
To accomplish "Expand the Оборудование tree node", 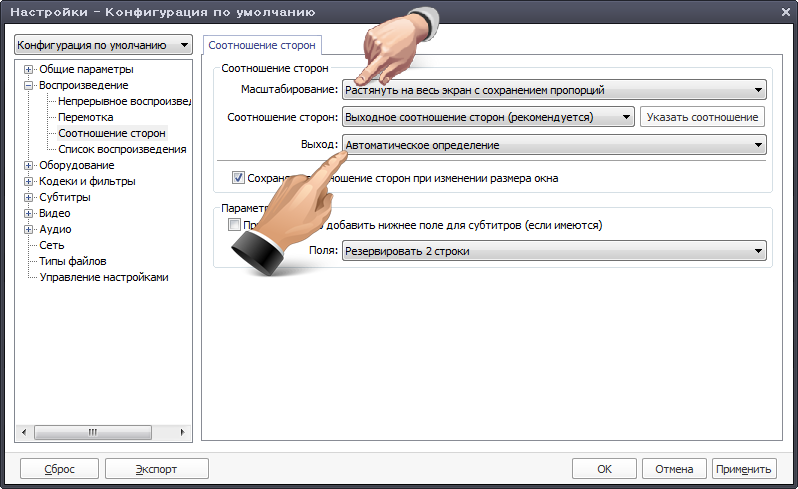I will (29, 165).
